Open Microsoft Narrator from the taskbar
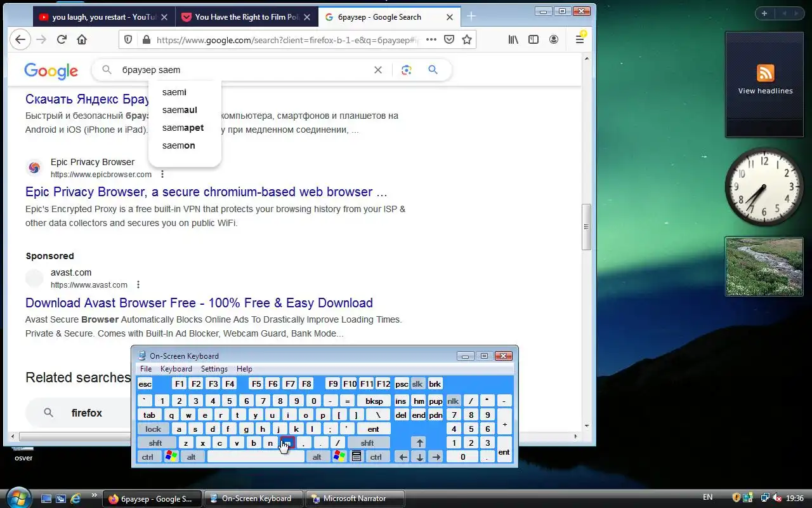Screen dimensions: 812x508 [x=355, y=498]
